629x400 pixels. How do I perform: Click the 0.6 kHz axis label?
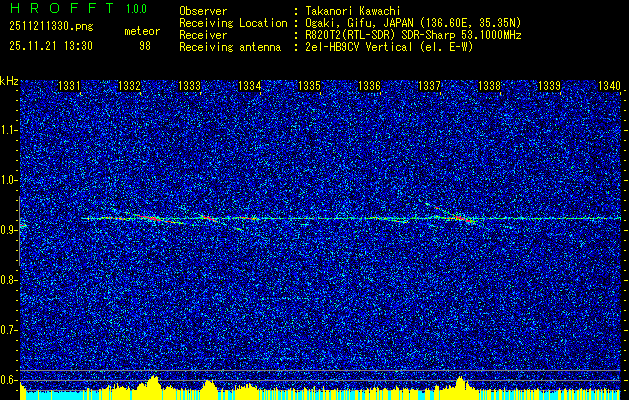coord(9,380)
